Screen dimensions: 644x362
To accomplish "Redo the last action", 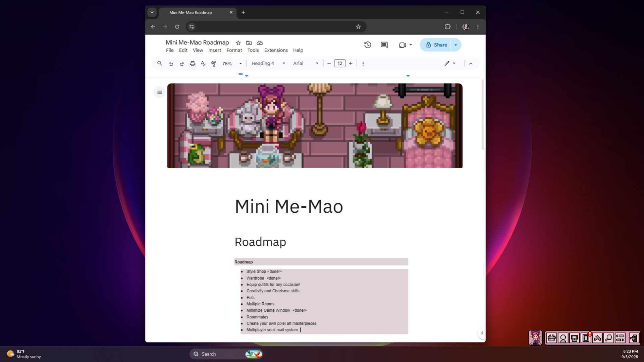I will click(x=182, y=63).
